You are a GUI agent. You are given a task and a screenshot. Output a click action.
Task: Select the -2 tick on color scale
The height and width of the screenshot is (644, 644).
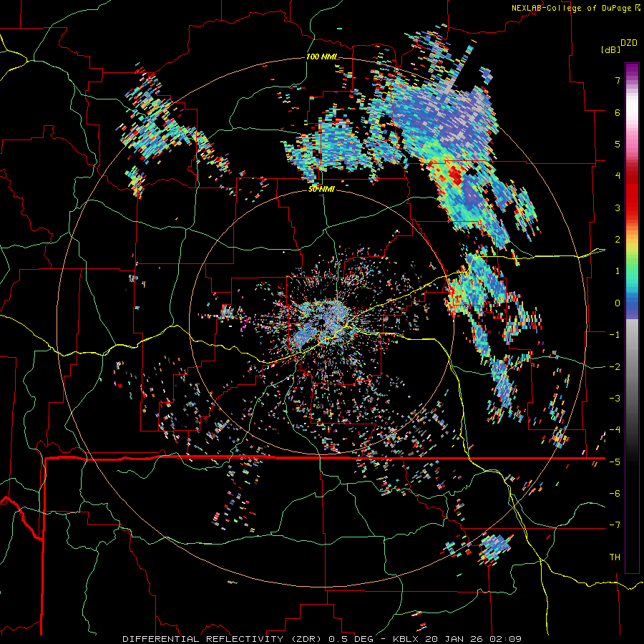coord(615,367)
